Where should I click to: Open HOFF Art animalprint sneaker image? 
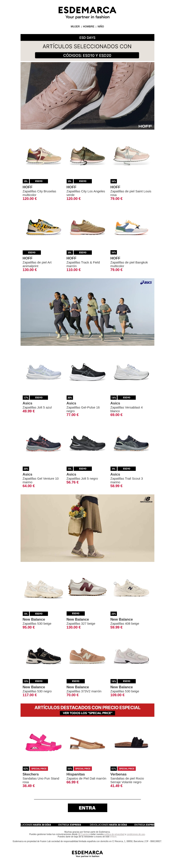coord(43,227)
